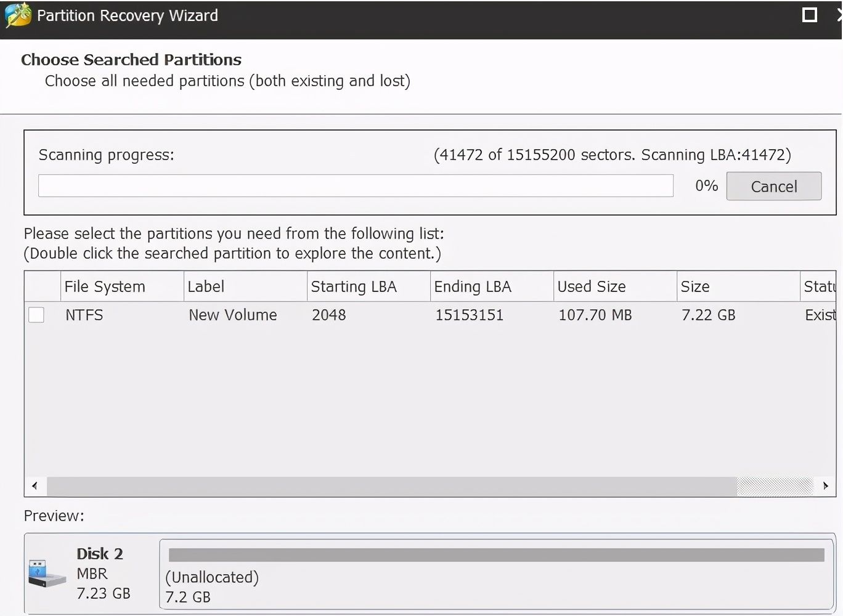This screenshot has width=843, height=616.
Task: Click the Size column header
Action: click(695, 286)
